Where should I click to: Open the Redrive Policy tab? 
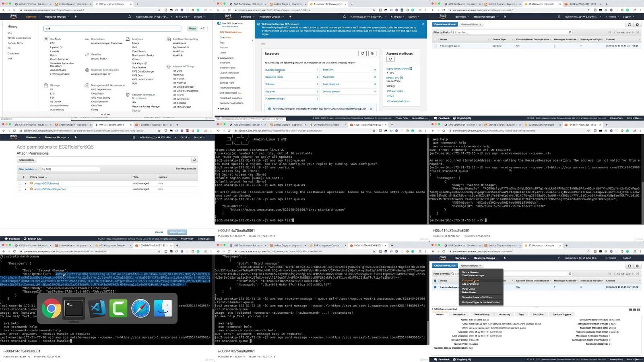(482, 314)
